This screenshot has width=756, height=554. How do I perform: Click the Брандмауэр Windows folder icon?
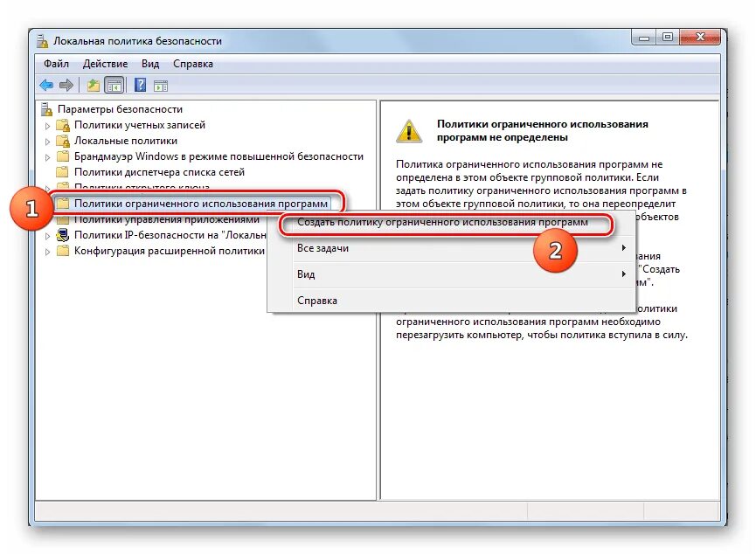[63, 156]
